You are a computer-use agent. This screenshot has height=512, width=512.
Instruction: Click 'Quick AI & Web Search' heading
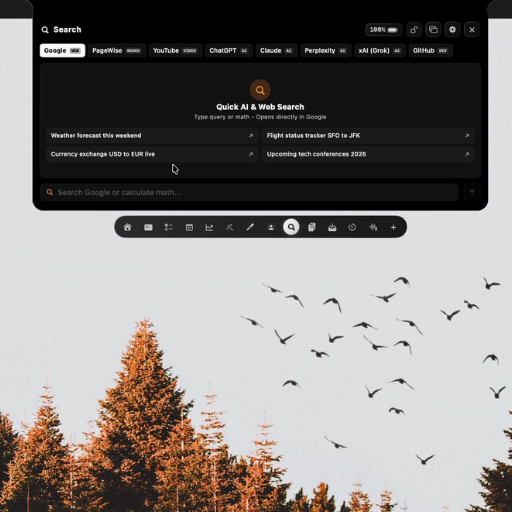(260, 107)
